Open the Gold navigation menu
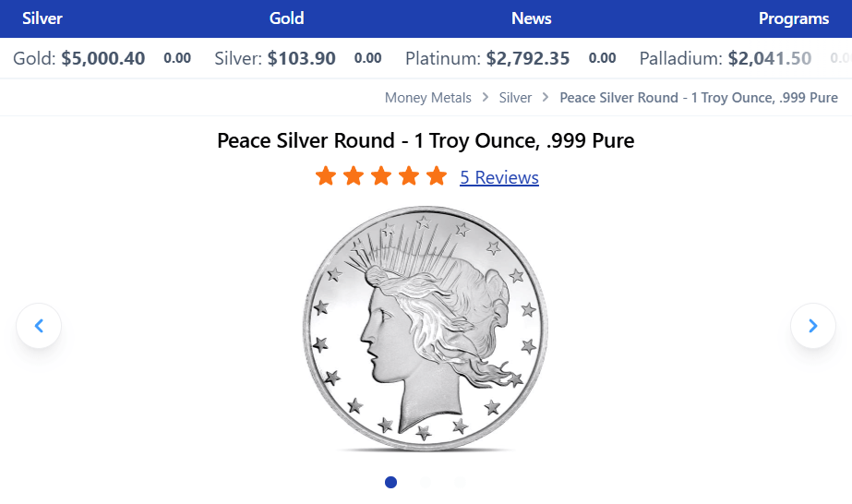The height and width of the screenshot is (504, 852). coord(286,18)
